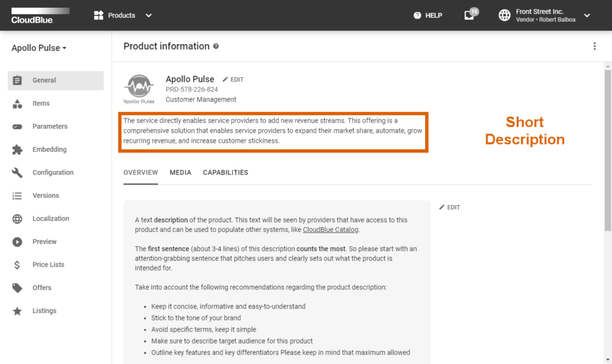This screenshot has width=612, height=364.
Task: Click Edit next to Apollo Pulse name
Action: pos(233,79)
